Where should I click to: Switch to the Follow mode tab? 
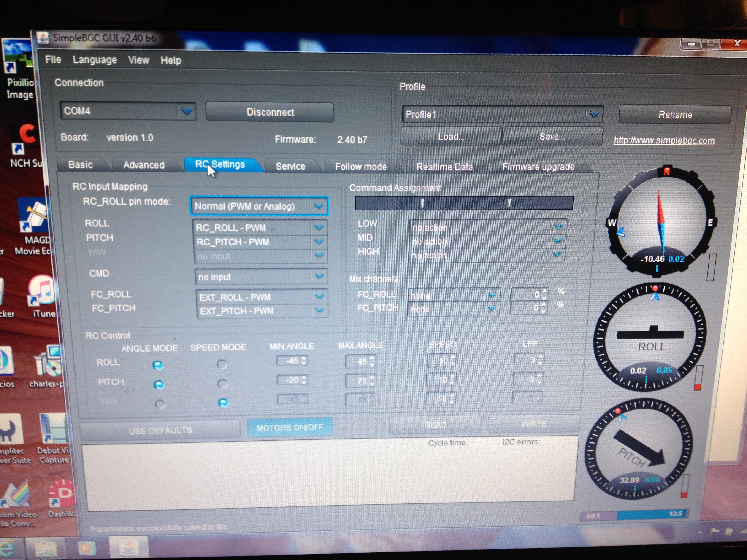(361, 167)
